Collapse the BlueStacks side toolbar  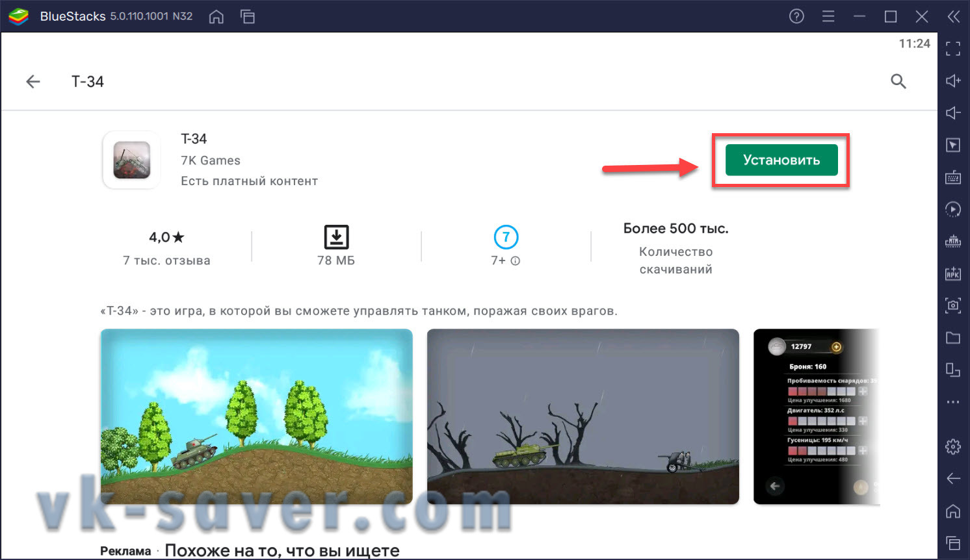(x=954, y=16)
